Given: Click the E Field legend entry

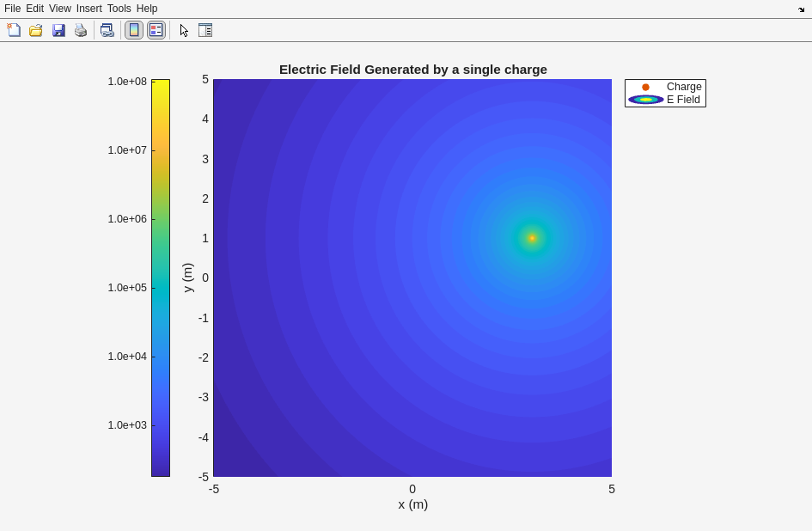Looking at the screenshot, I should 683,100.
